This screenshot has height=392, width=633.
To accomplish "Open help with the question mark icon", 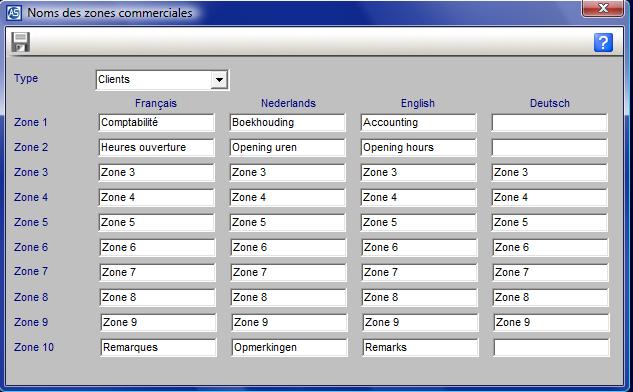I will (x=603, y=42).
